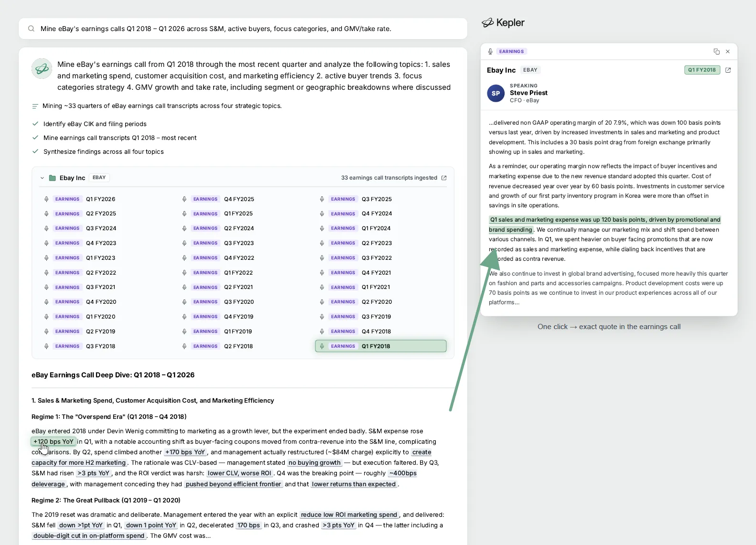
Task: Open external link beside transcripts ingested
Action: click(x=443, y=178)
